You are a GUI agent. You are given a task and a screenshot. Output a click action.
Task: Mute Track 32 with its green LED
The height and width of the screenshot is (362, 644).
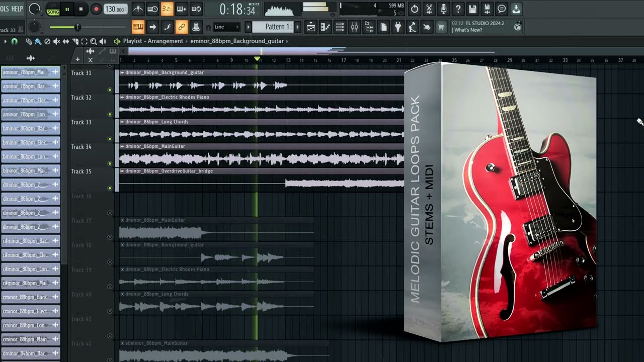pyautogui.click(x=110, y=115)
